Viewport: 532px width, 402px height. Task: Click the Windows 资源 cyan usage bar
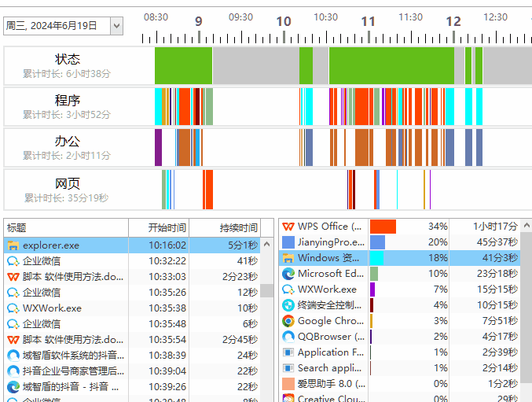377,258
